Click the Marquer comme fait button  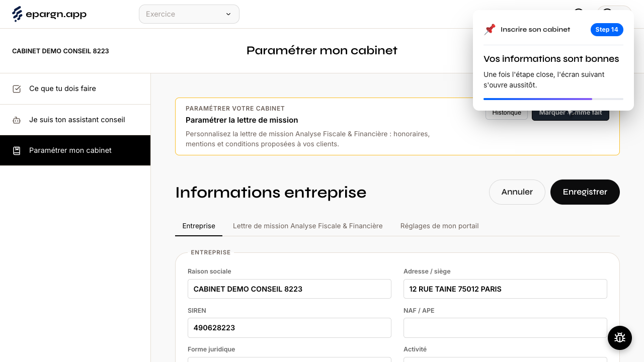pos(571,113)
